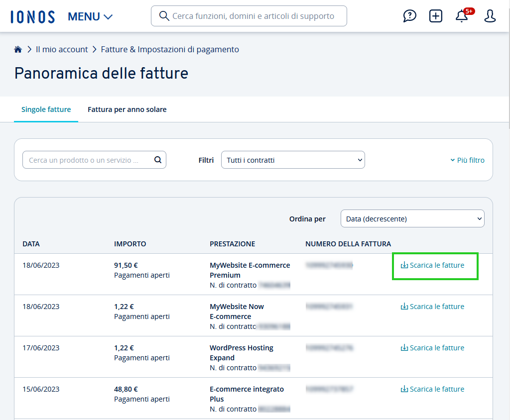510x420 pixels.
Task: Go to Il mio account breadcrumb
Action: [61, 49]
